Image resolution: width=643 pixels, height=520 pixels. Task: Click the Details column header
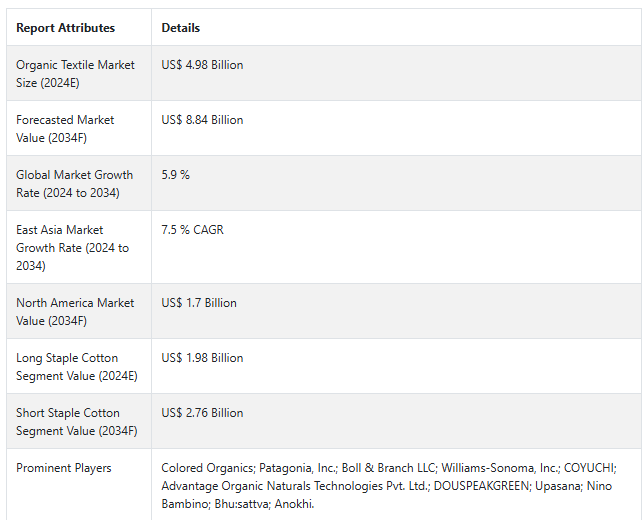pos(180,28)
